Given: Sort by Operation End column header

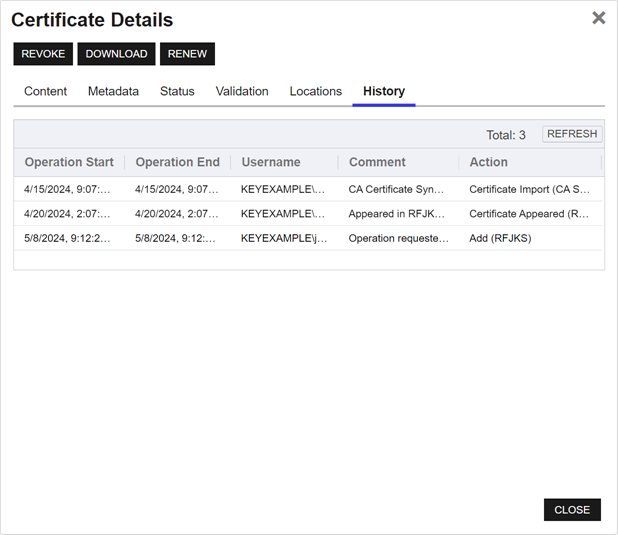Looking at the screenshot, I should pos(177,162).
